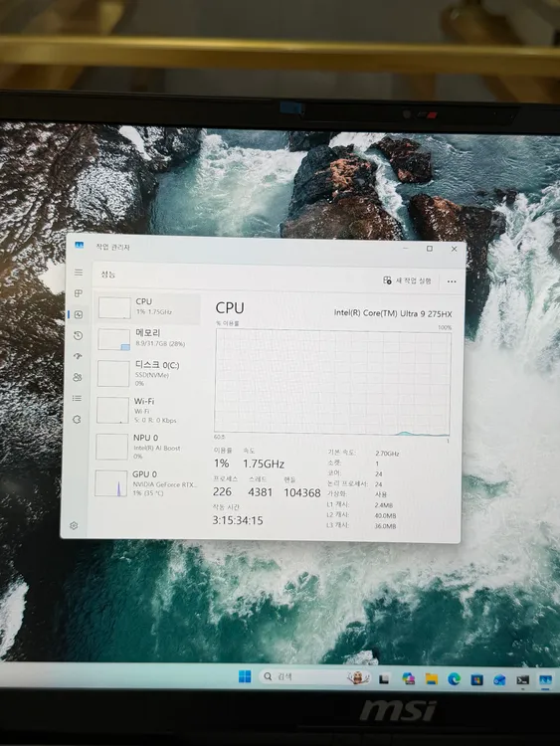Image resolution: width=560 pixels, height=746 pixels.
Task: Open Task Manager settings gear
Action: [x=74, y=526]
